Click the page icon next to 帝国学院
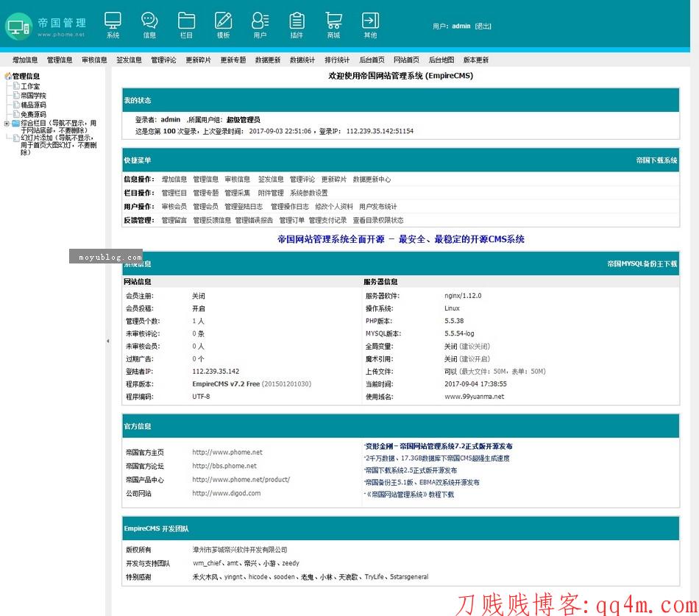 (x=16, y=95)
